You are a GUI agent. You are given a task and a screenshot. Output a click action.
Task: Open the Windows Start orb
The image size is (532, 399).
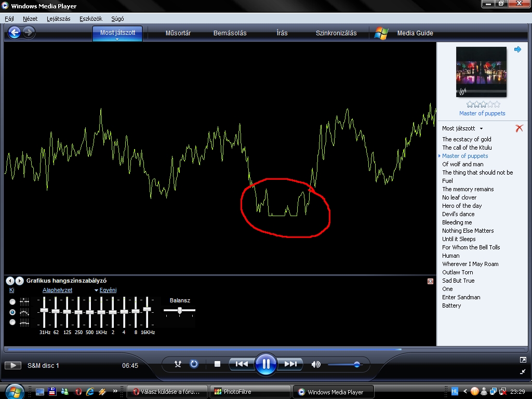[x=14, y=392]
